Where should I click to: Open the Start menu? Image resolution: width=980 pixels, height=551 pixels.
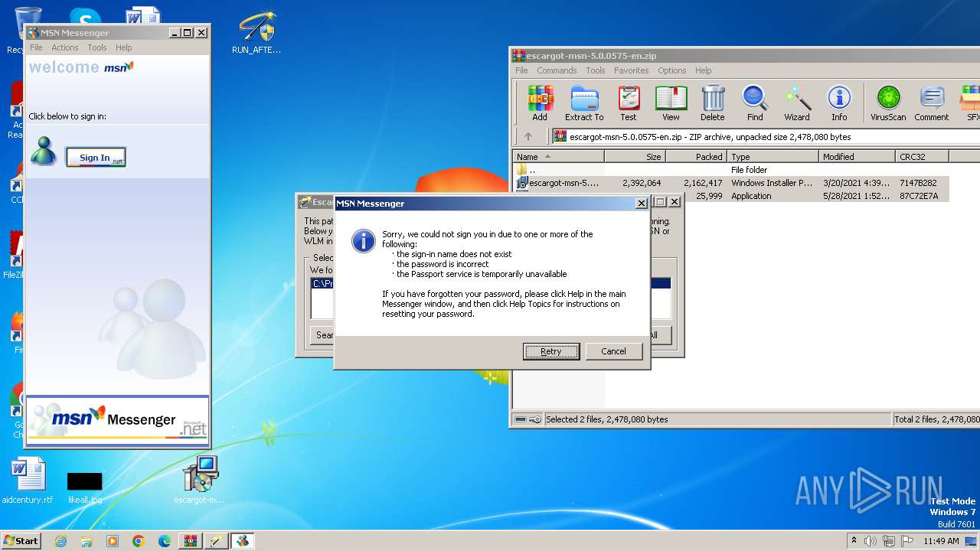click(x=21, y=541)
